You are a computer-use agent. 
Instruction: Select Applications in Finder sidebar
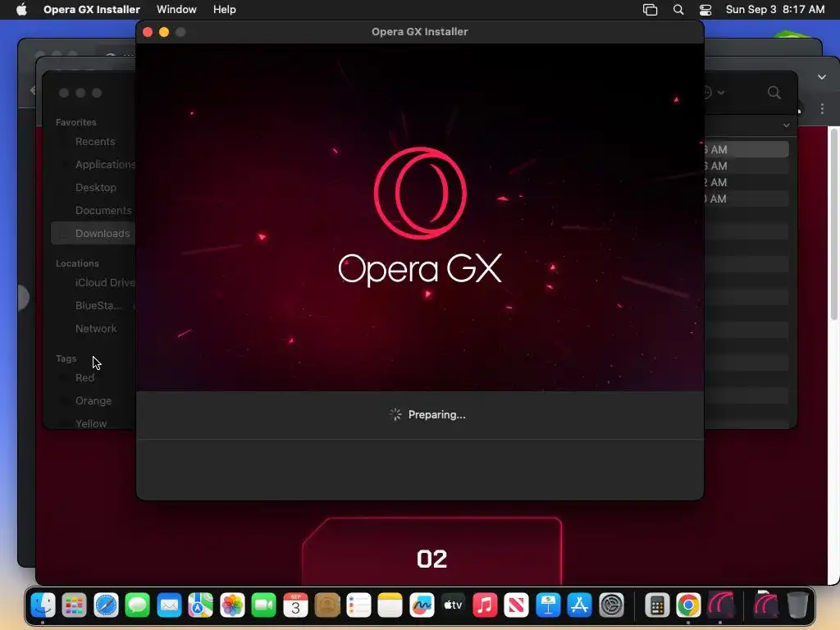(105, 164)
